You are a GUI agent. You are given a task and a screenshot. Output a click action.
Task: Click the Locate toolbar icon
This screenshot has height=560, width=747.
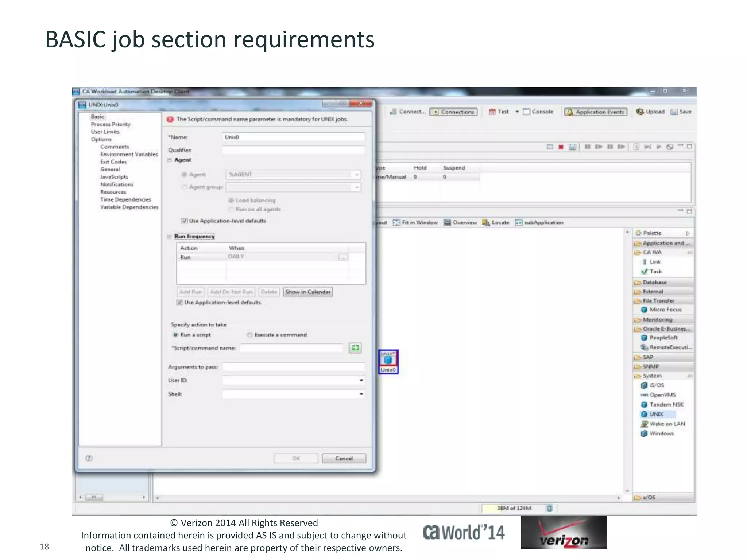(x=486, y=222)
